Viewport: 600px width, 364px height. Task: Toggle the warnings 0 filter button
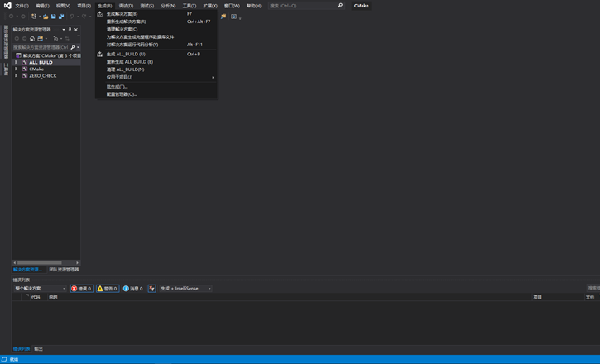[x=108, y=289]
